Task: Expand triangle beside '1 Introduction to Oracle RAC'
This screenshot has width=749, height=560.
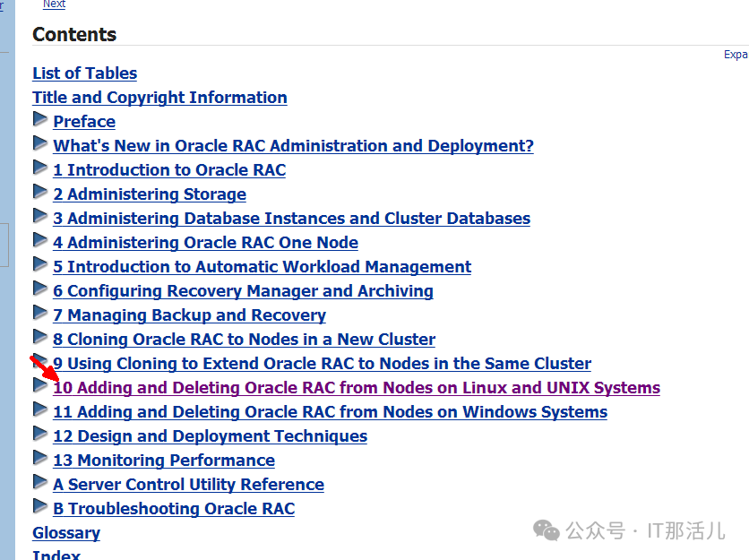Action: (x=40, y=168)
